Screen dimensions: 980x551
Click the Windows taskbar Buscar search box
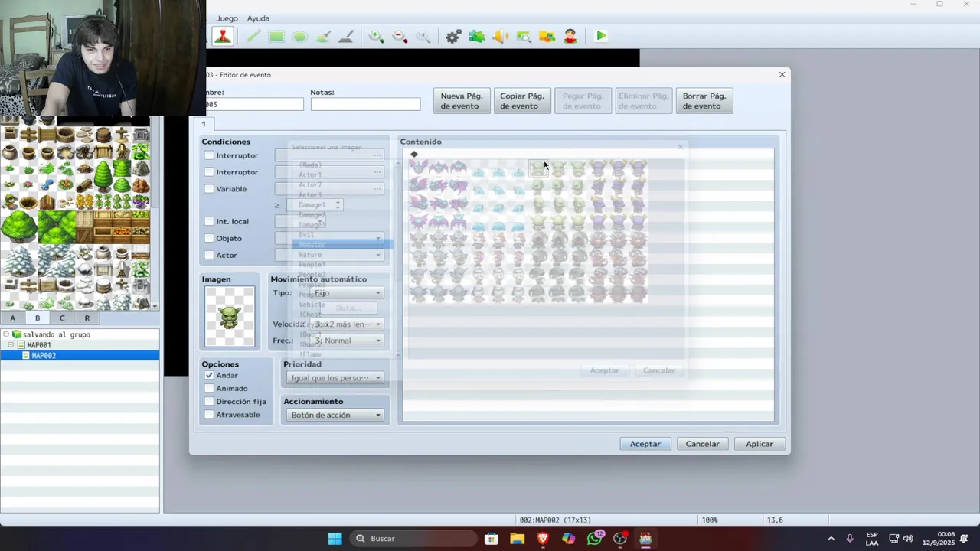pos(413,539)
